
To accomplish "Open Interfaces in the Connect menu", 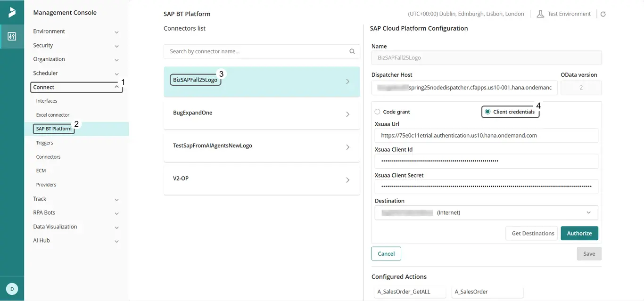I will pos(47,101).
